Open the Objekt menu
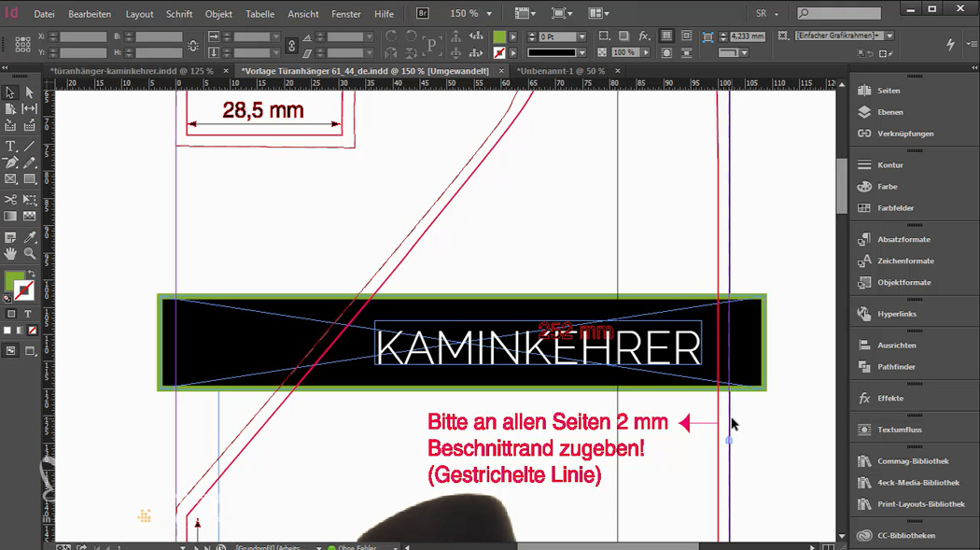The image size is (980, 550). [x=218, y=14]
